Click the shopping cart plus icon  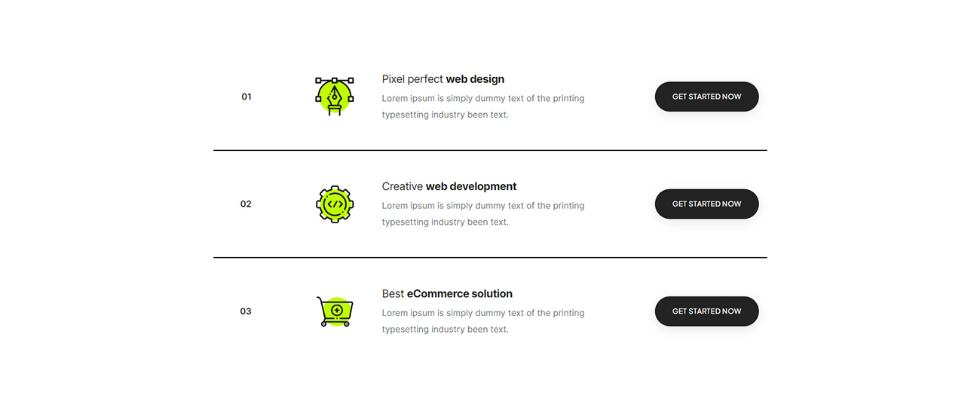[x=334, y=311]
